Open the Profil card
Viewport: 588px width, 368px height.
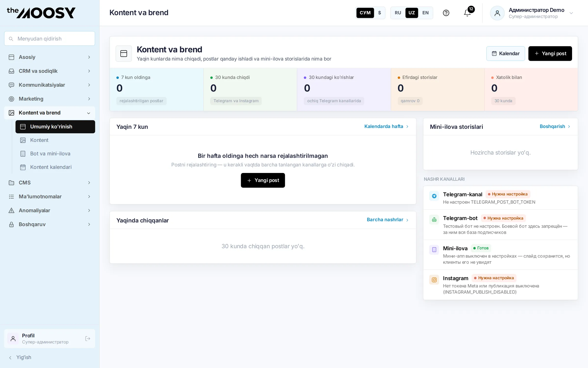[x=49, y=339]
